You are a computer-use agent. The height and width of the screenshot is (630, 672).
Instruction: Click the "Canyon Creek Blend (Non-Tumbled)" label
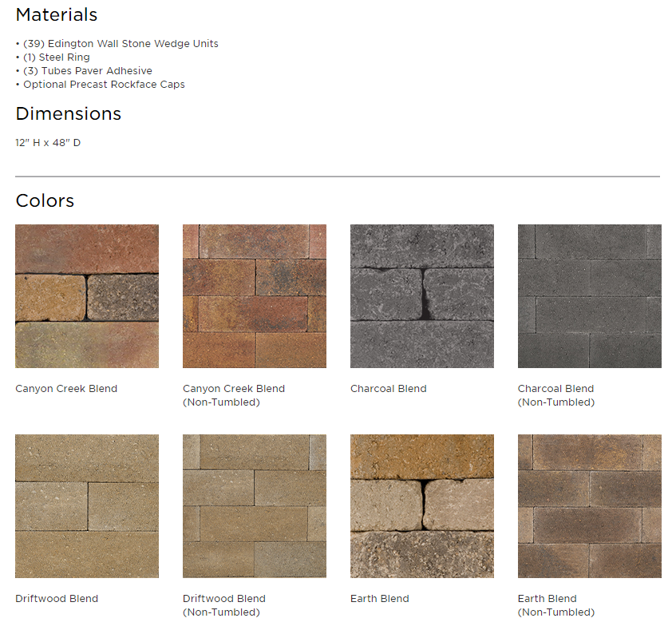click(234, 395)
